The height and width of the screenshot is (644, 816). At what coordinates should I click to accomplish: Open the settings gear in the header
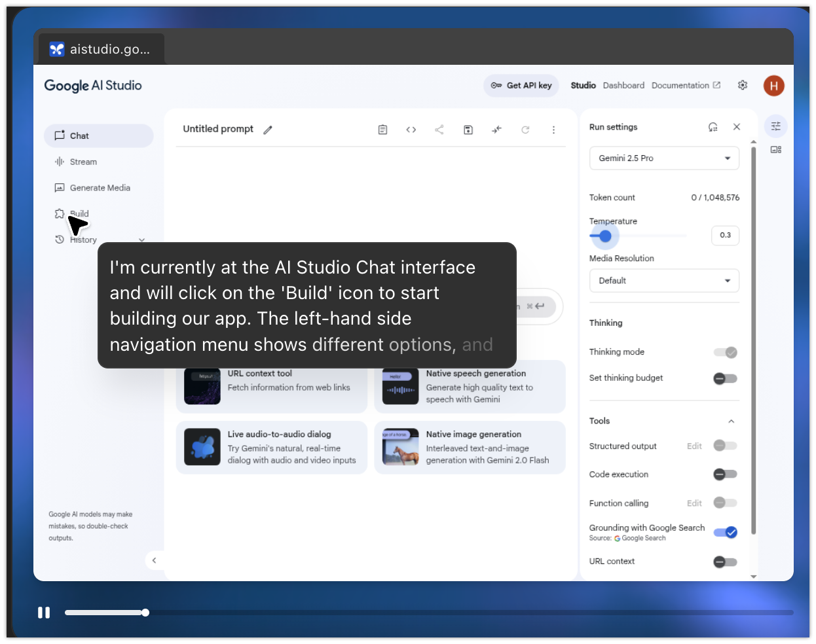[743, 85]
